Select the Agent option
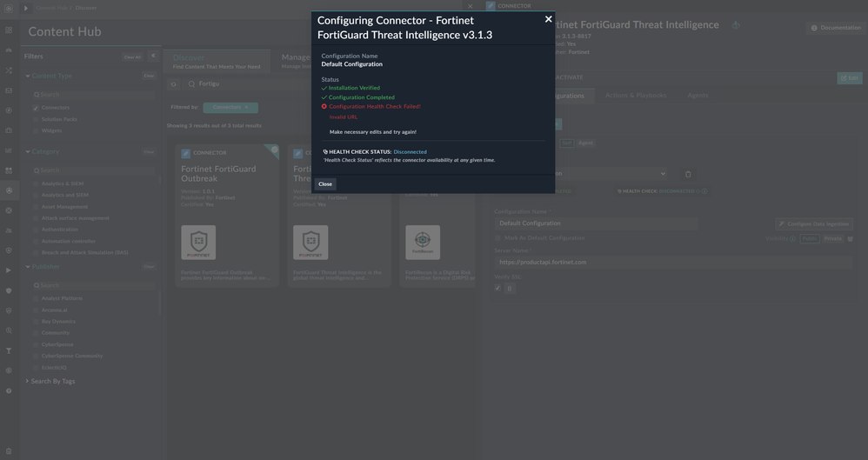 pyautogui.click(x=585, y=143)
